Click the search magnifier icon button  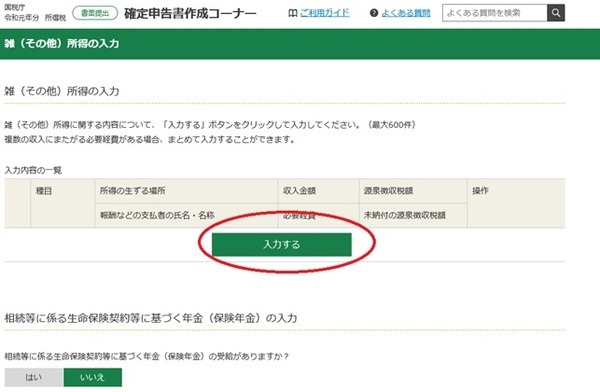tap(556, 13)
